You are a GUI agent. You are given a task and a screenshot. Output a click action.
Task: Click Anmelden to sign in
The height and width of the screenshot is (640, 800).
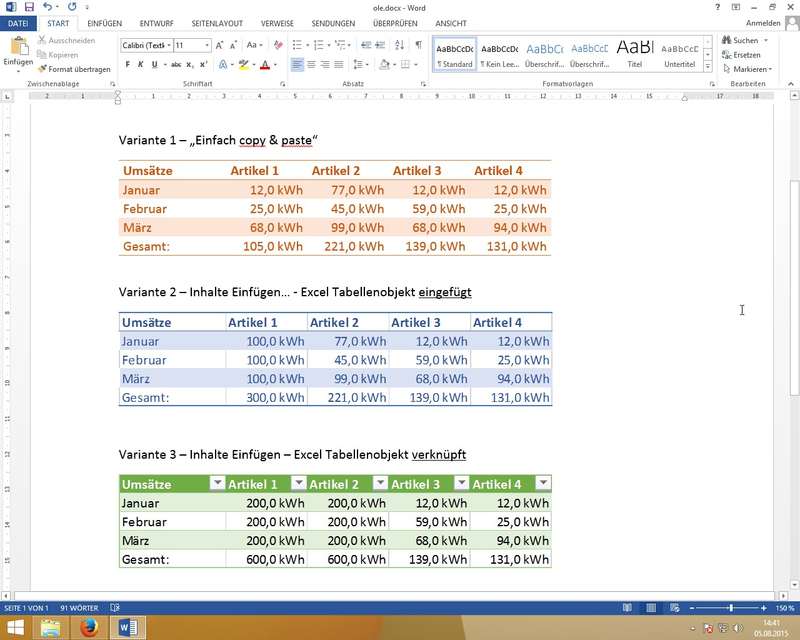point(763,23)
